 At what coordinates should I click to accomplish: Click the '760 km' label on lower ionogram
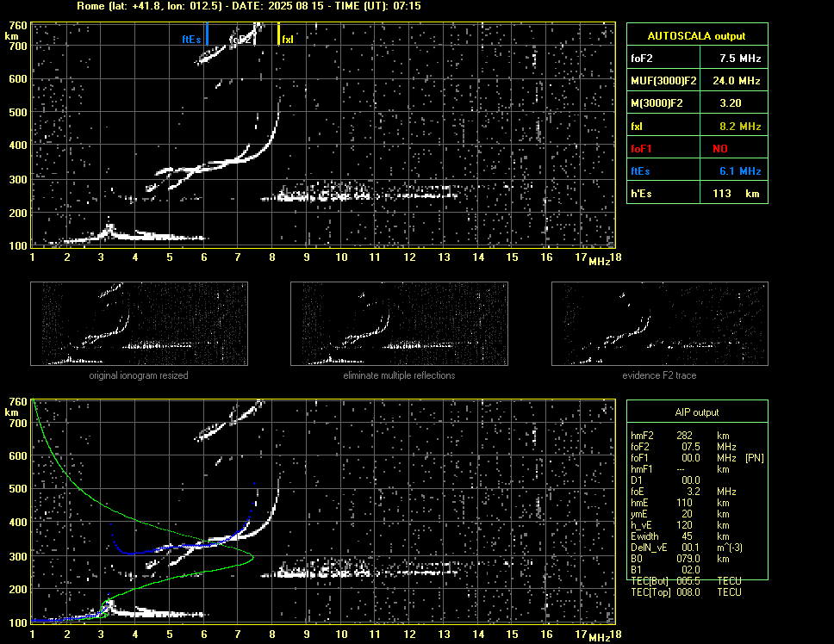pos(16,406)
